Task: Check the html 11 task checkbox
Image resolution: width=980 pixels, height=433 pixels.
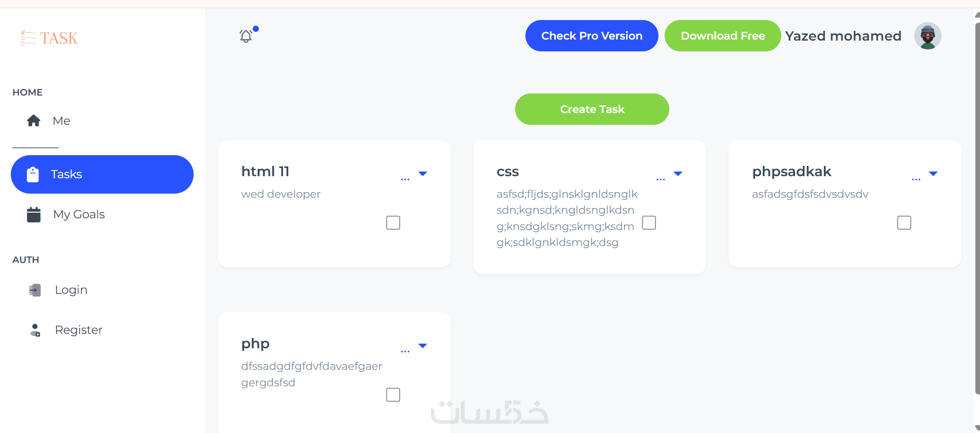Action: [393, 223]
